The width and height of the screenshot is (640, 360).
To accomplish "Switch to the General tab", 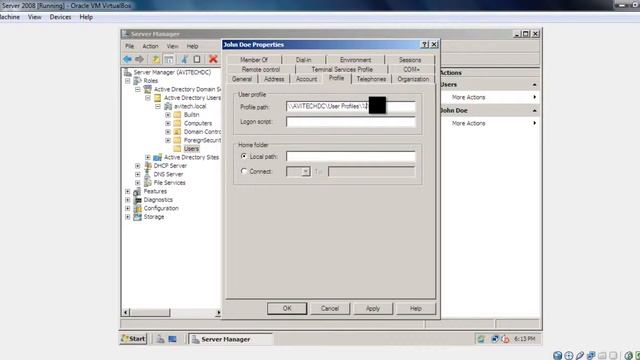I will pos(242,79).
